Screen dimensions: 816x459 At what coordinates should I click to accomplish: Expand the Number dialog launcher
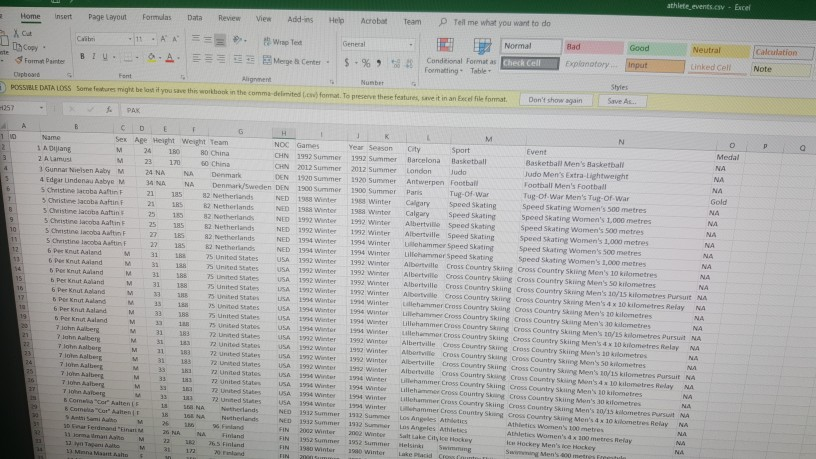414,83
